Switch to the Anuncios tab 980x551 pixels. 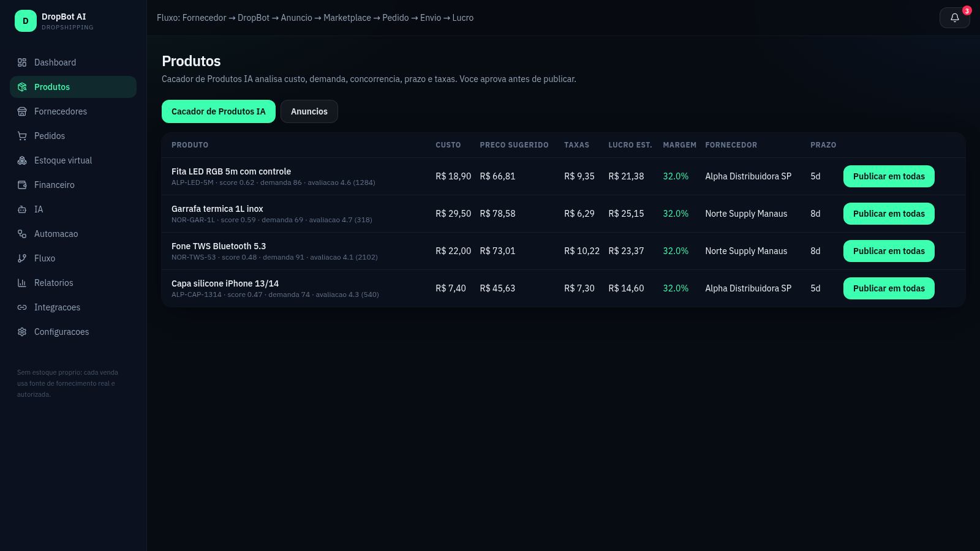(x=309, y=111)
